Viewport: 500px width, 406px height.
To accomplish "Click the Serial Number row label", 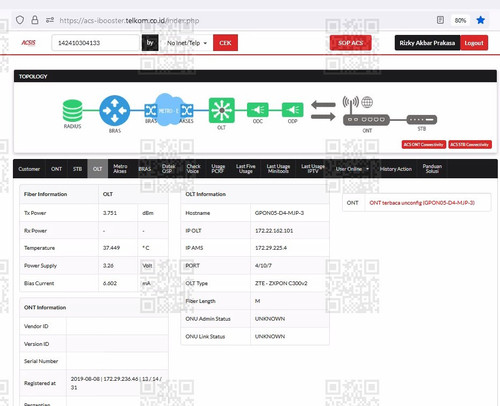I will (x=41, y=361).
